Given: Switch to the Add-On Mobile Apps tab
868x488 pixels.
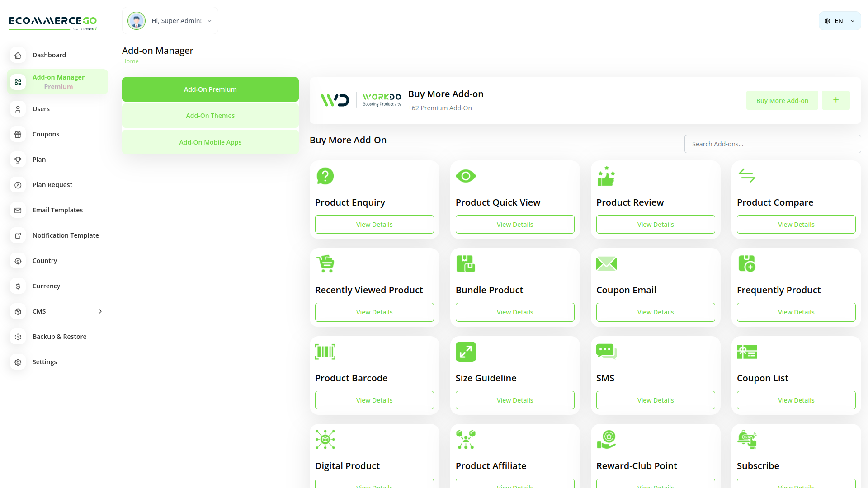Looking at the screenshot, I should (210, 142).
